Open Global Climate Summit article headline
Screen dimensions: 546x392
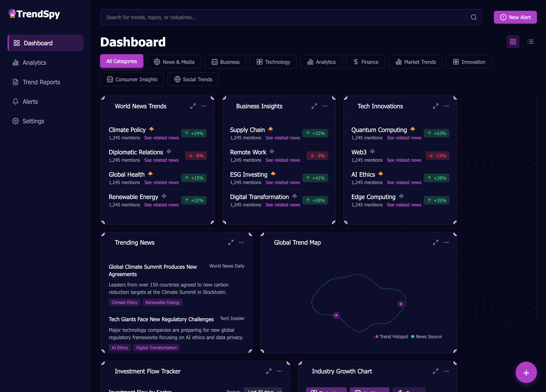pos(153,271)
